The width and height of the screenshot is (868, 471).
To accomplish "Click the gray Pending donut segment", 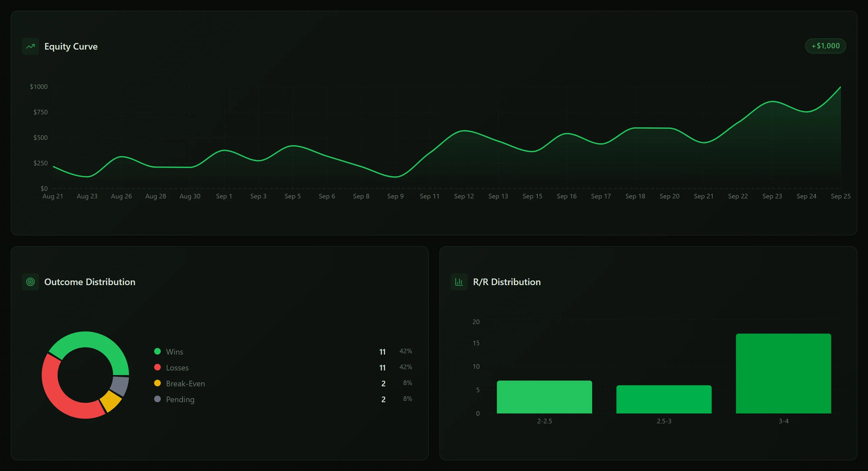I will [x=120, y=385].
